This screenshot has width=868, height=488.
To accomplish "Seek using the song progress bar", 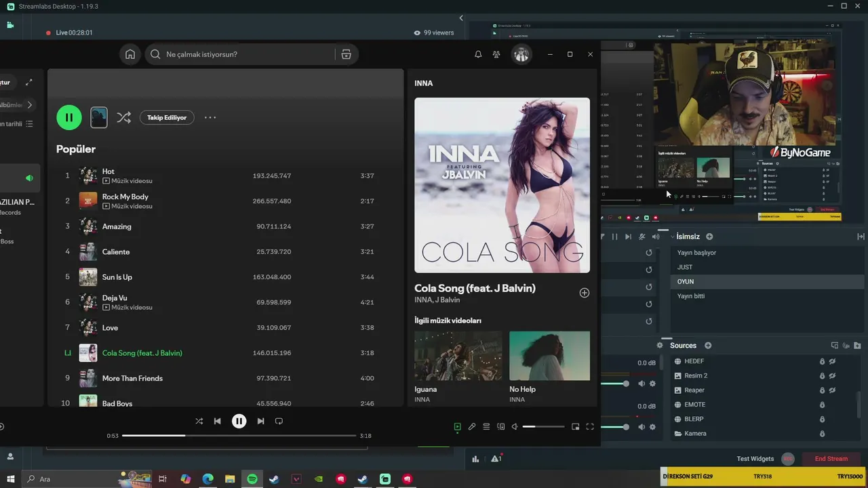I will (x=239, y=436).
